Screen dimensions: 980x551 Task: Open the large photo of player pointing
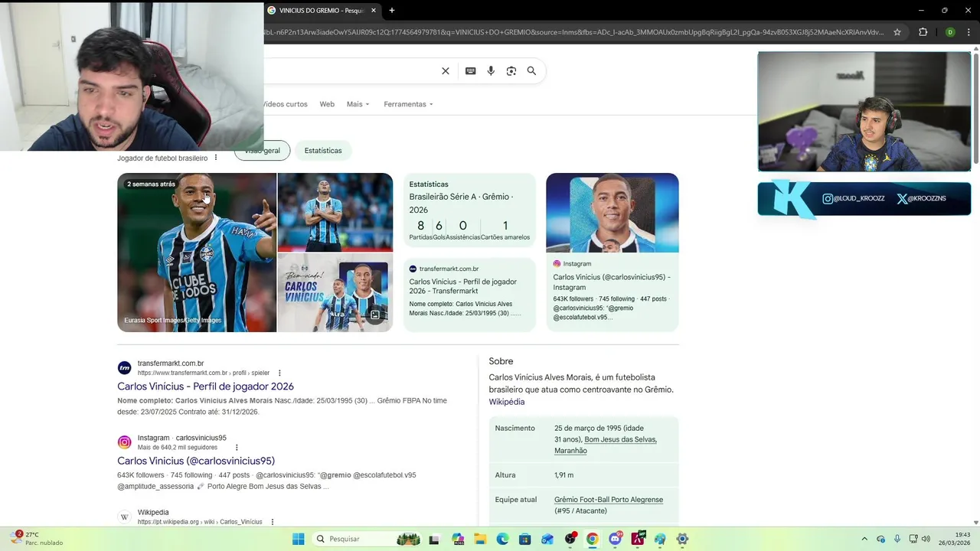(x=197, y=253)
